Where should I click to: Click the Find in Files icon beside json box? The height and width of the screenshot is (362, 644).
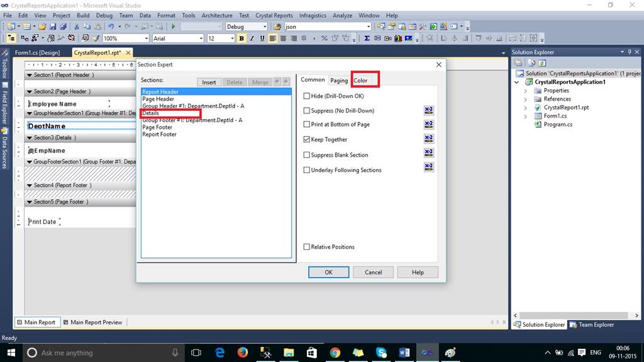(x=277, y=26)
